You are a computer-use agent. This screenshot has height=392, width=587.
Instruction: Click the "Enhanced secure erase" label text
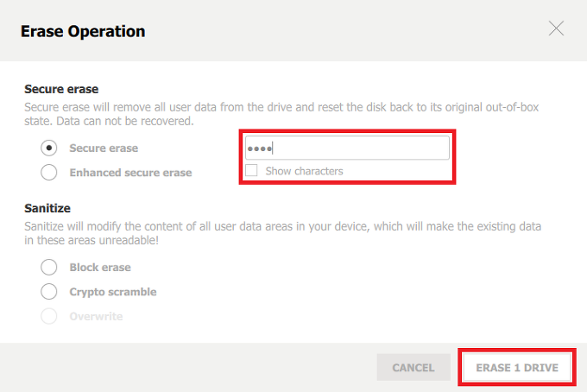(130, 173)
